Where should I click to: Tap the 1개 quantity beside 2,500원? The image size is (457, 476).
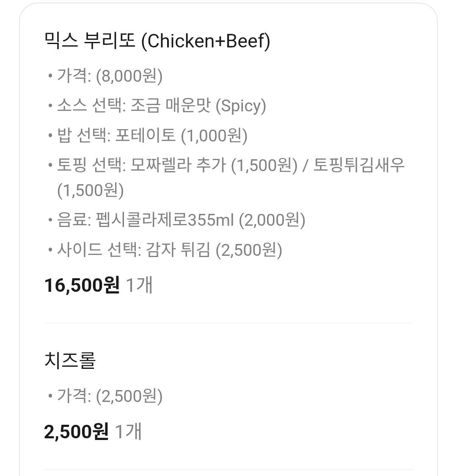point(128,431)
